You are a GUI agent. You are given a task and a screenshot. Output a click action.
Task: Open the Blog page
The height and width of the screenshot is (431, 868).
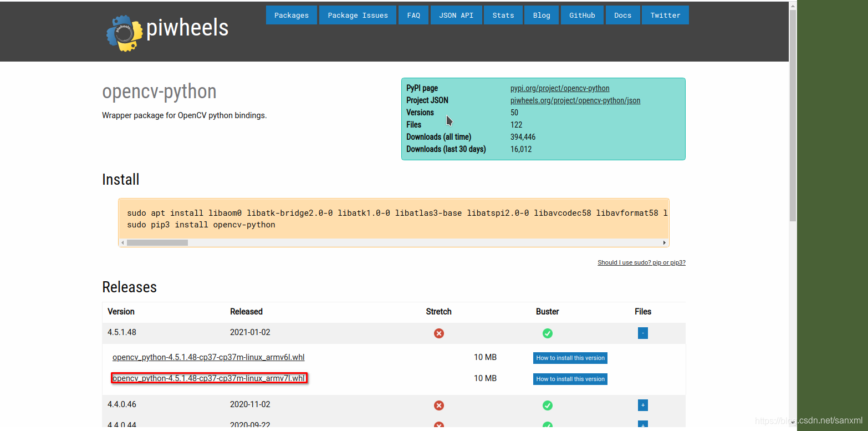pyautogui.click(x=542, y=15)
